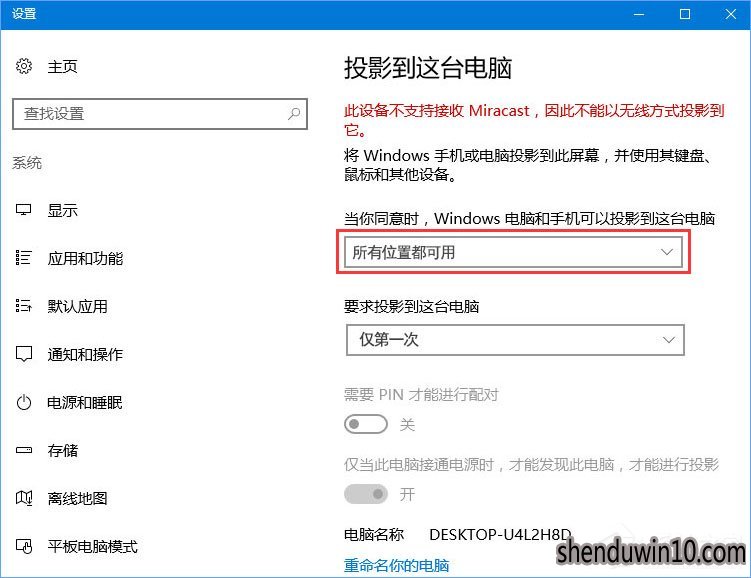Image resolution: width=751 pixels, height=578 pixels.
Task: Toggle the 仅当此电脑接通电源时 switch
Action: pos(365,494)
